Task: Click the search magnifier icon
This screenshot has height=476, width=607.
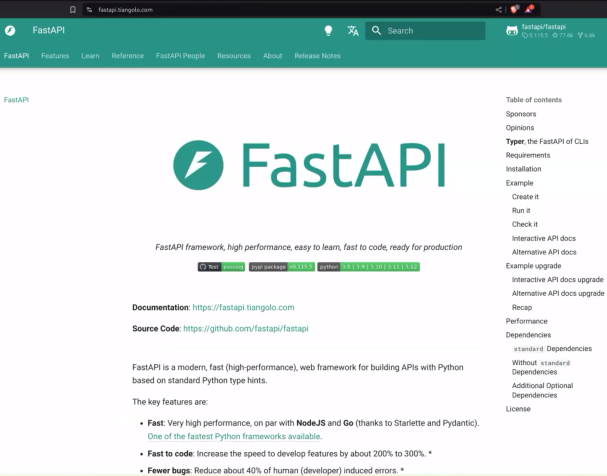Action: coord(376,31)
